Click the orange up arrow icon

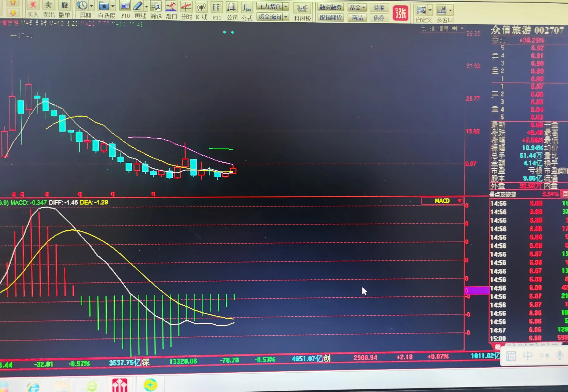click(x=13, y=3)
